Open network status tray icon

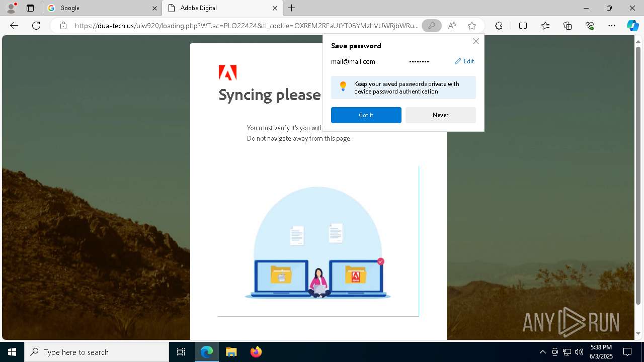click(567, 352)
